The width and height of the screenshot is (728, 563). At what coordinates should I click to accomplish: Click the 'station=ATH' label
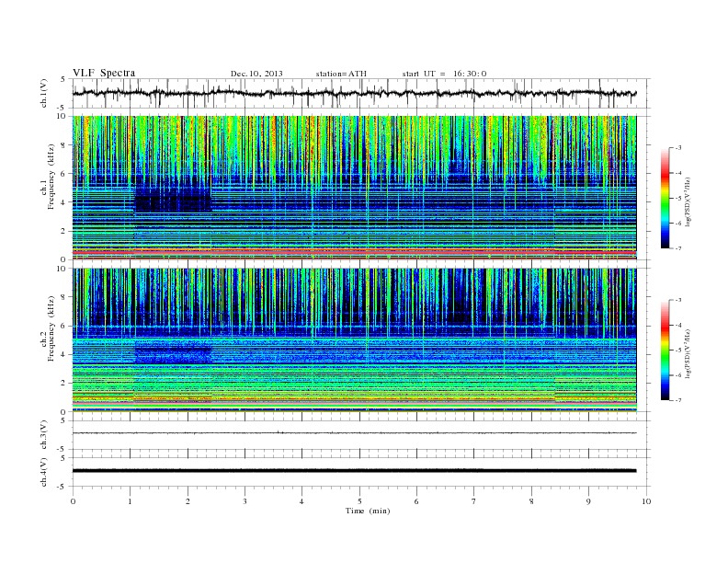(341, 74)
